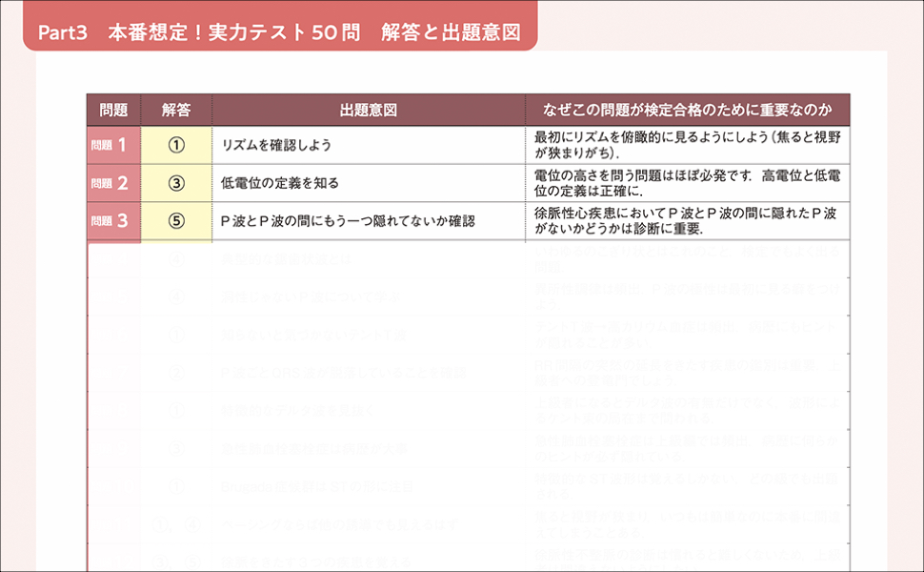Image resolution: width=924 pixels, height=572 pixels.
Task: Click the P波とP波の間 intent cell in row 3
Action: (x=348, y=220)
